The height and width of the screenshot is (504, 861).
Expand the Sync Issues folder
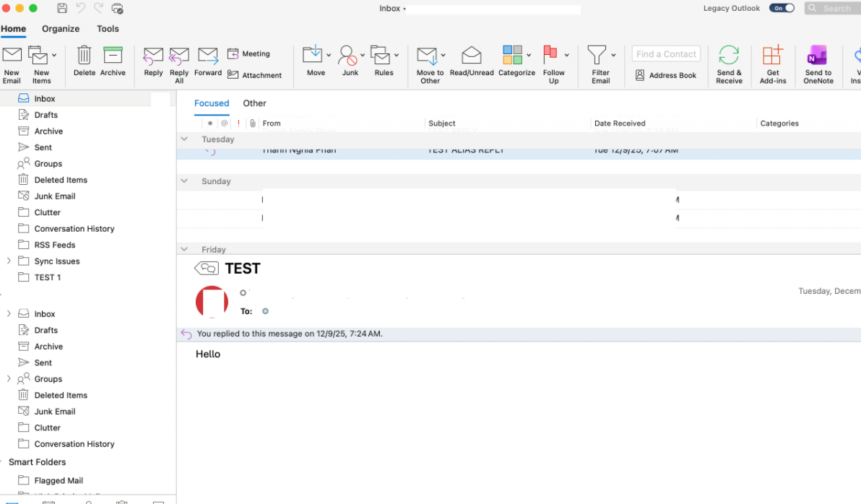[x=9, y=261]
